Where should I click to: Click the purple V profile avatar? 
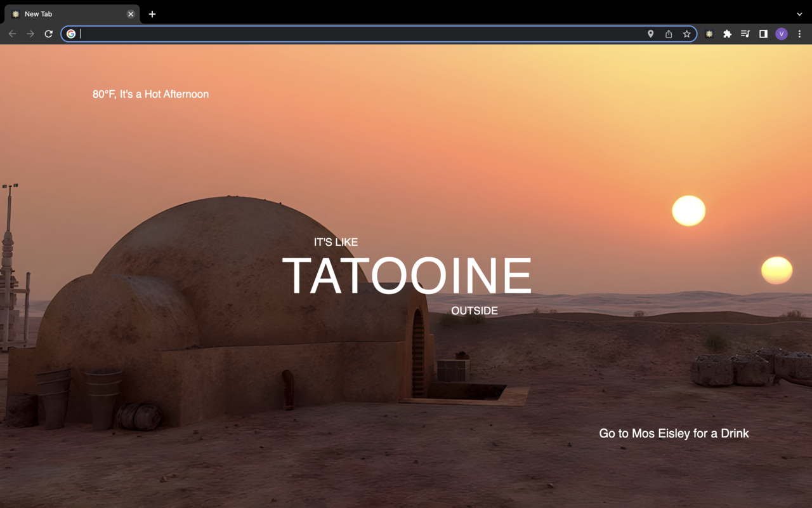[782, 34]
